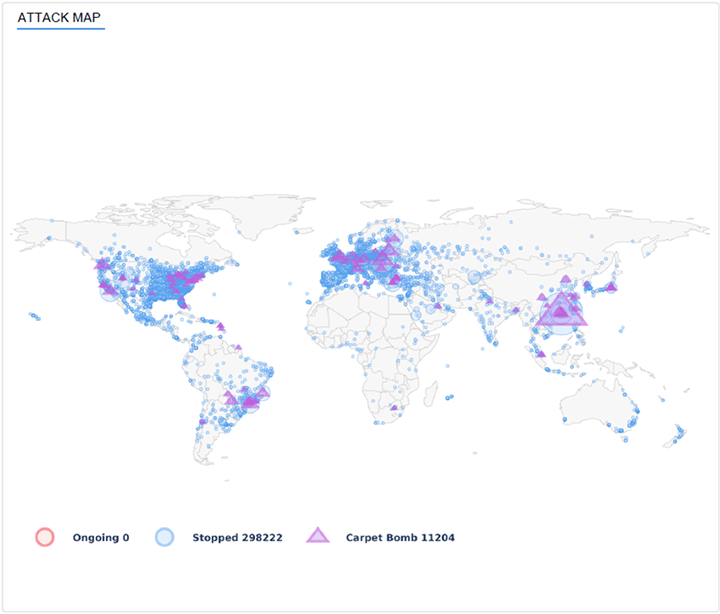Toggle the 'Stopped 298222' legend label

237,538
